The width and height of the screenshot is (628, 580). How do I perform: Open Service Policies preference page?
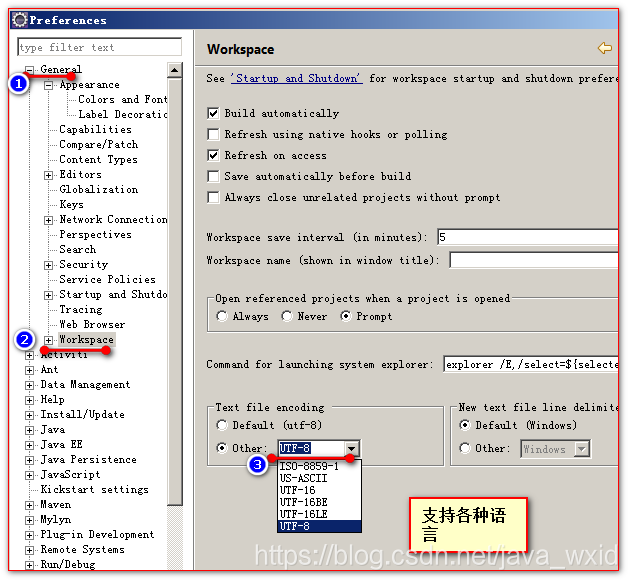(107, 279)
